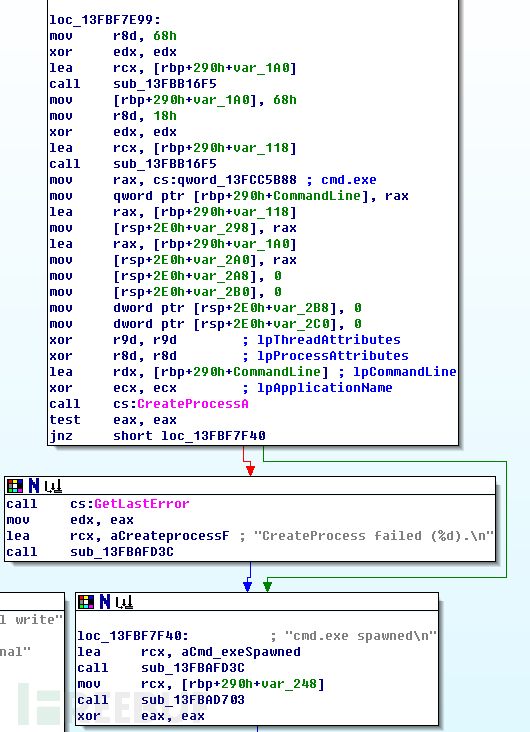Click the loc_13FBF7E99 label
Image resolution: width=530 pixels, height=732 pixels.
[105, 20]
